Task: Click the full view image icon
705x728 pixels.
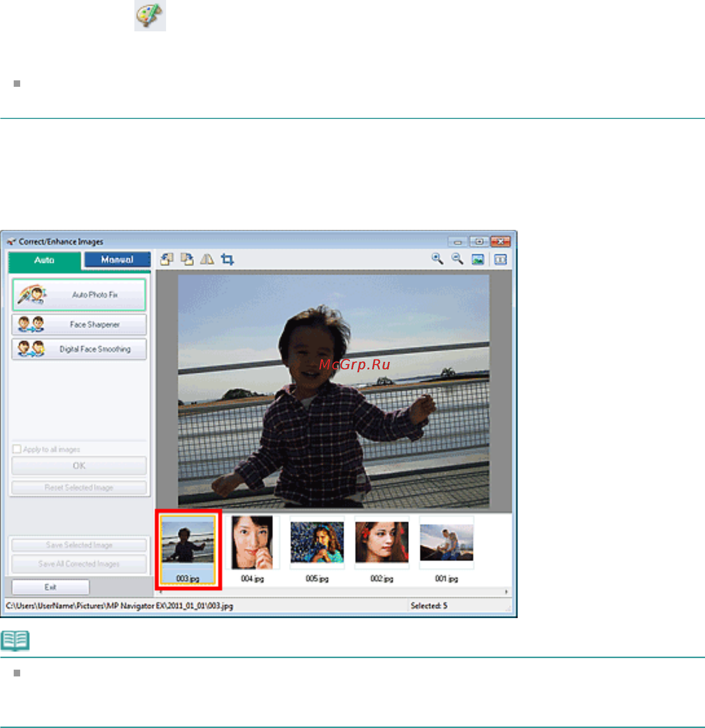Action: (478, 259)
